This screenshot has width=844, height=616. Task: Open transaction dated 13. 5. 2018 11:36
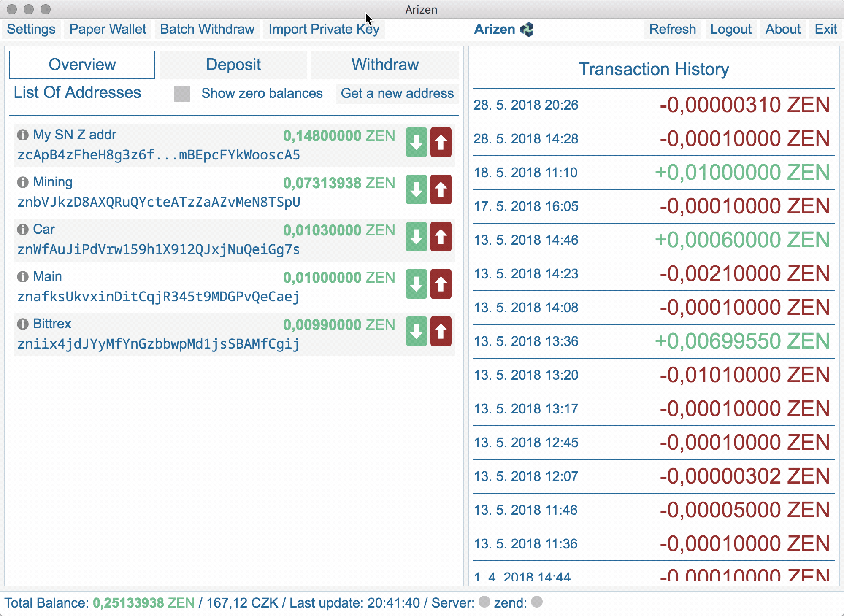click(x=654, y=544)
